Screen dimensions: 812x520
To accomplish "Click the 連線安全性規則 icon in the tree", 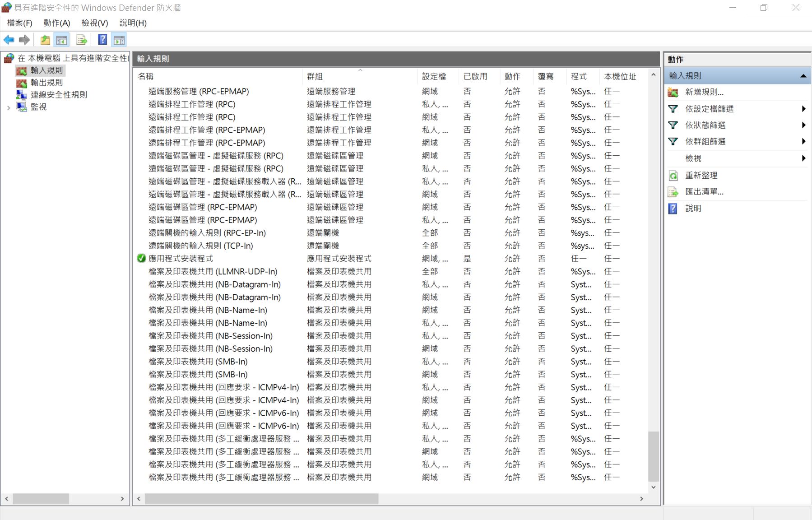I will click(x=21, y=95).
